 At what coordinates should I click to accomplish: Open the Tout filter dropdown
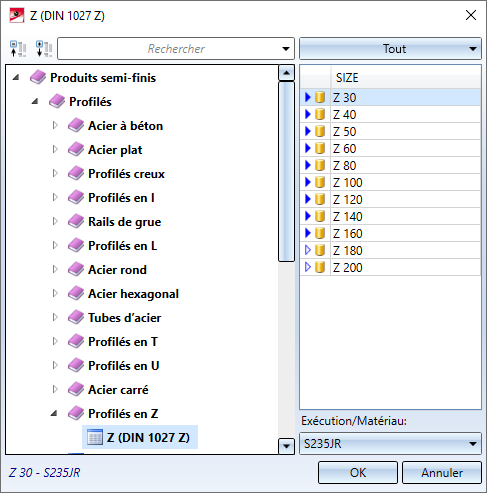click(x=390, y=49)
